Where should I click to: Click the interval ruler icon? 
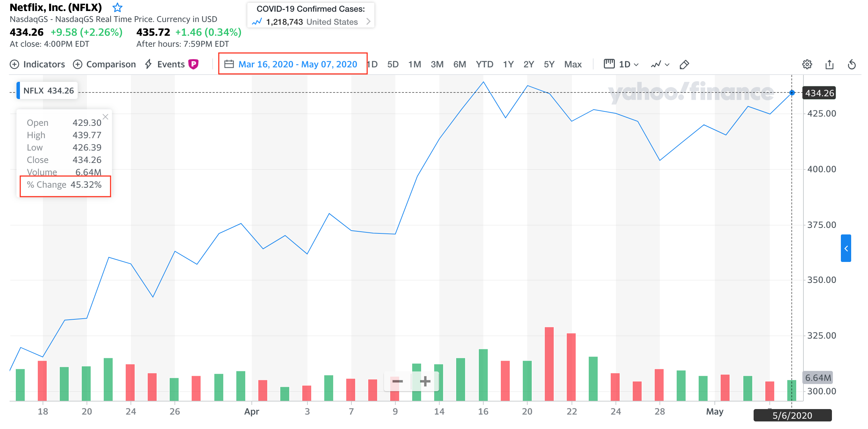click(609, 64)
